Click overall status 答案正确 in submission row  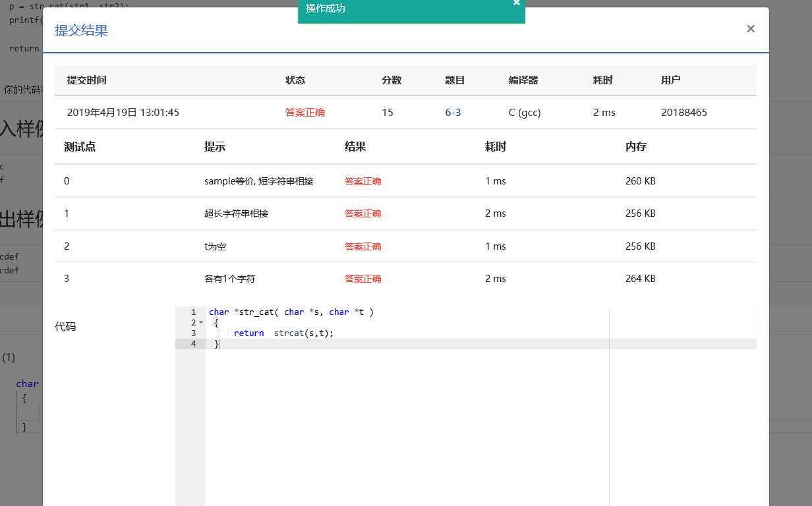305,113
